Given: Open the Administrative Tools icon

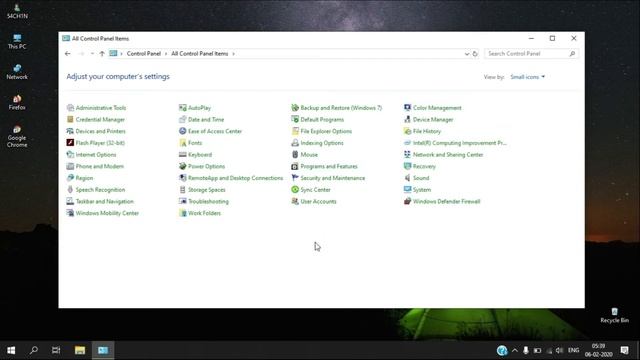Looking at the screenshot, I should (70, 108).
